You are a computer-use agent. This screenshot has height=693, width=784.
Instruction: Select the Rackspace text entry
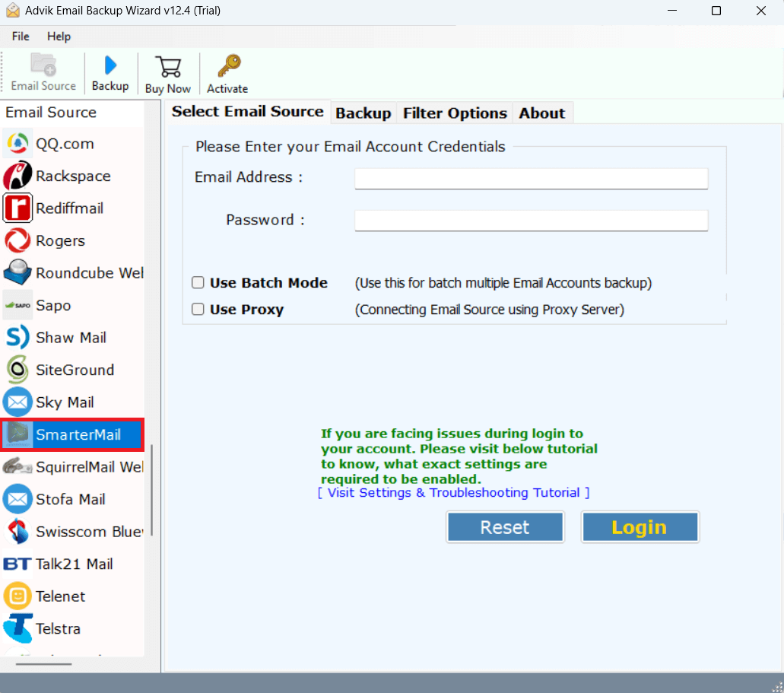click(74, 176)
